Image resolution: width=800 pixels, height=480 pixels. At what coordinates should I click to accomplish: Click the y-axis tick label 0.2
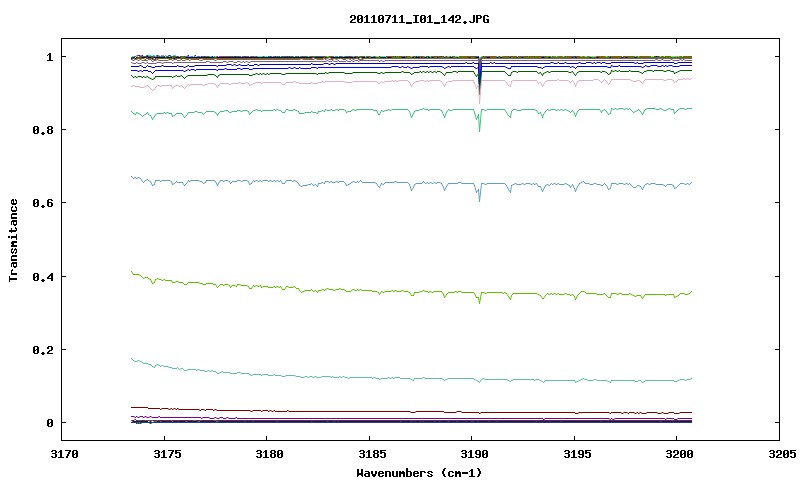click(43, 350)
